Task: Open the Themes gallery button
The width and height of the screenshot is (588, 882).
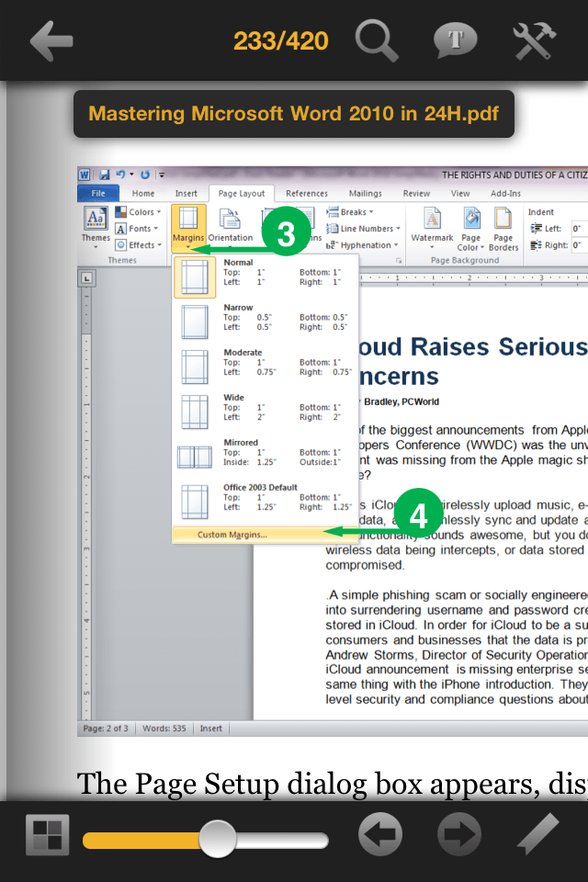Action: tap(96, 227)
